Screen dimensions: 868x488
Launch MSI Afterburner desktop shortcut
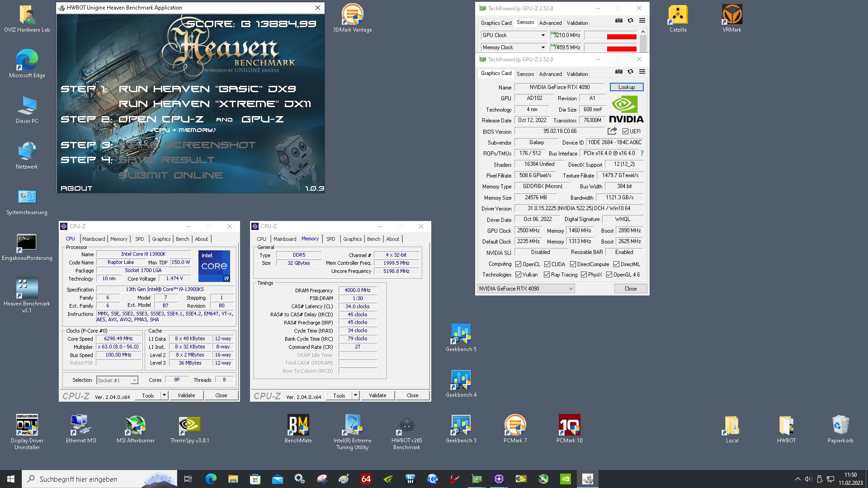tap(135, 429)
